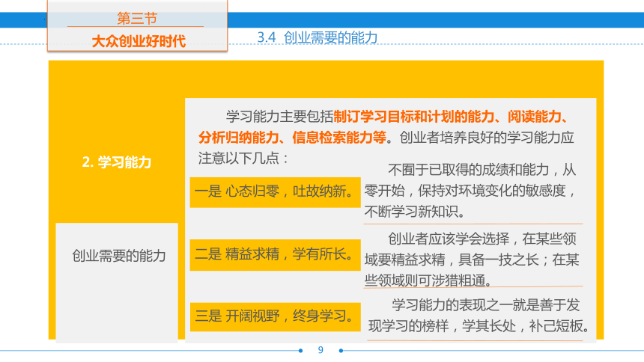This screenshot has height=362, width=644.
Task: Click the text '现学习的榜样，学其长处，补己短板。'
Action: point(479,326)
